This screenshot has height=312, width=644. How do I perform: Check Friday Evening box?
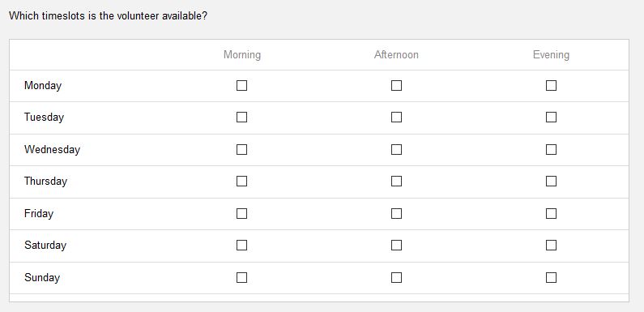(x=551, y=213)
